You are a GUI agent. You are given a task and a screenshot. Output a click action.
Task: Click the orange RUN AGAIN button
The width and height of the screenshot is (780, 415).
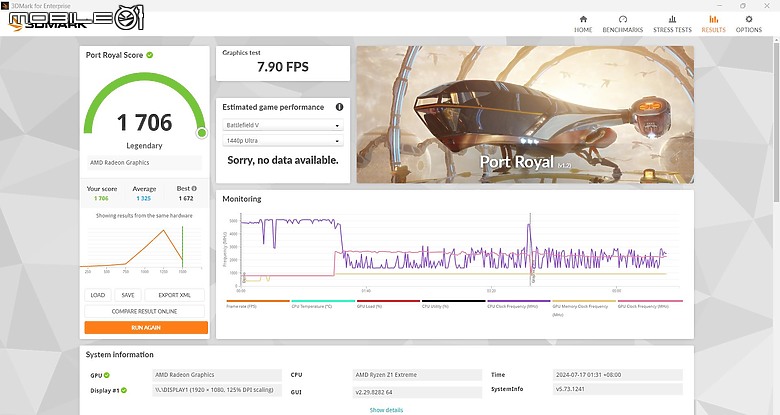[x=146, y=327]
